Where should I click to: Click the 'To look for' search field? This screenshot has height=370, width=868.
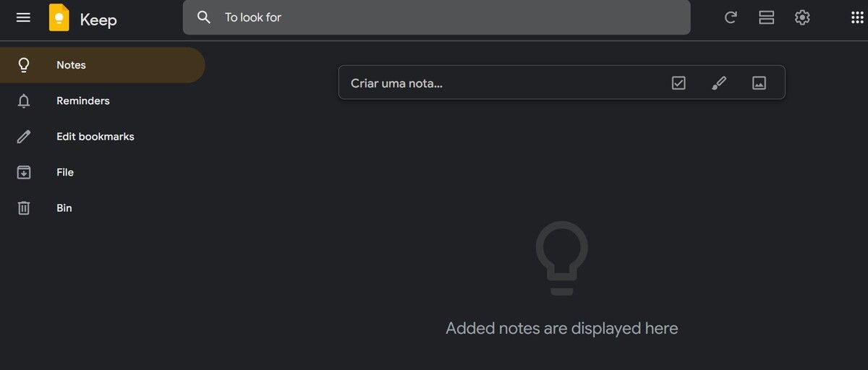(448, 17)
